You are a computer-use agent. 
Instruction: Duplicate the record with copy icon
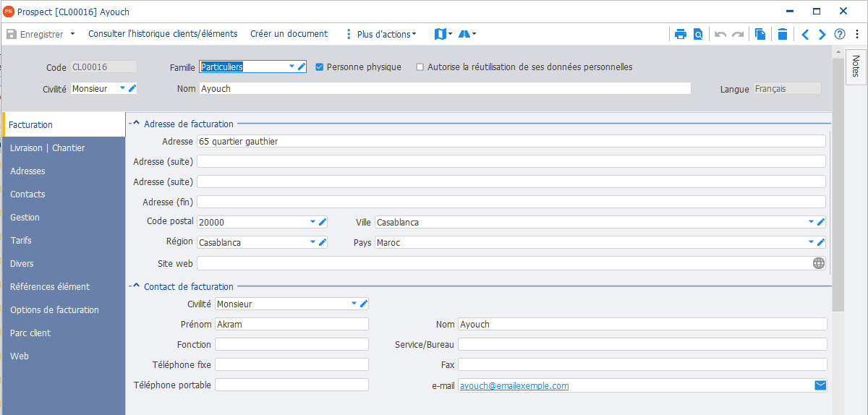coord(760,34)
